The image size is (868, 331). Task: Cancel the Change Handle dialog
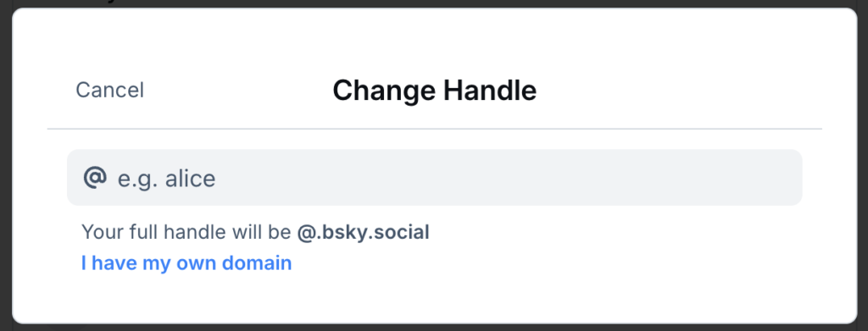[x=109, y=90]
